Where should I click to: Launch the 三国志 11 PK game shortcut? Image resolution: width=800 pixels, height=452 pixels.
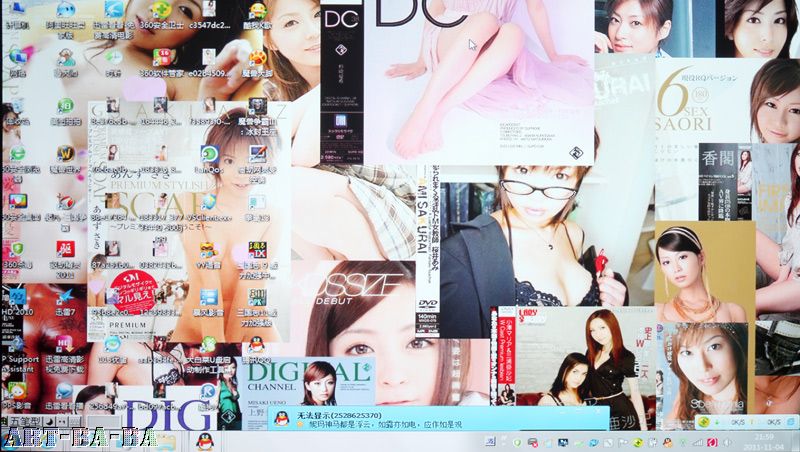click(x=258, y=306)
